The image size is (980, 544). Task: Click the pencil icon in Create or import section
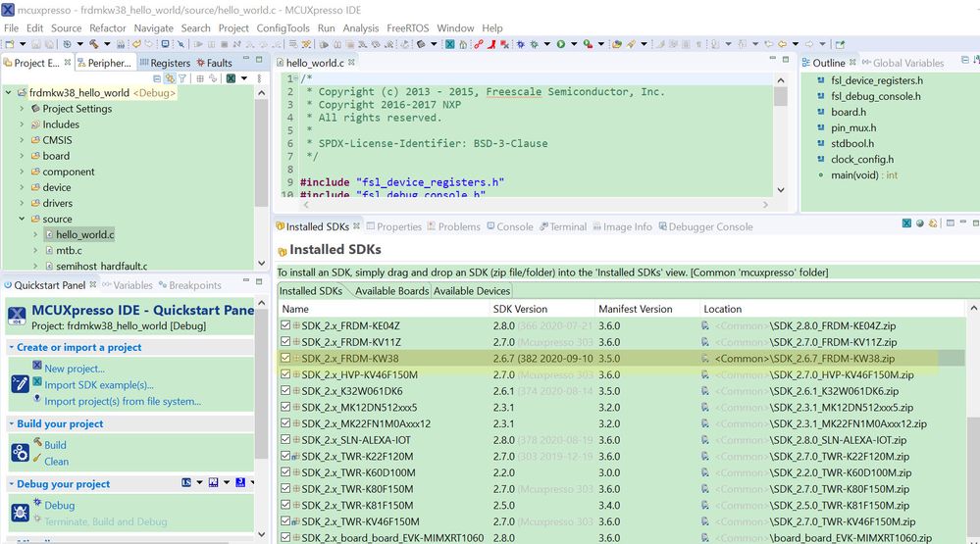pyautogui.click(x=20, y=383)
